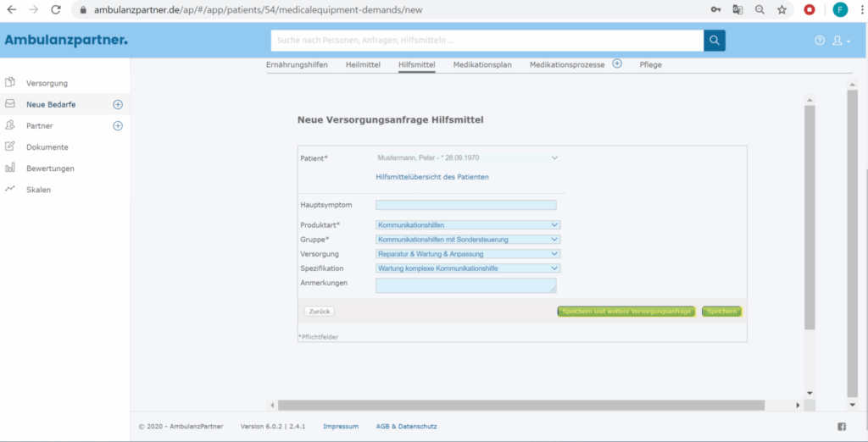
Task: Open AGB & Datenschutz link
Action: (406, 427)
